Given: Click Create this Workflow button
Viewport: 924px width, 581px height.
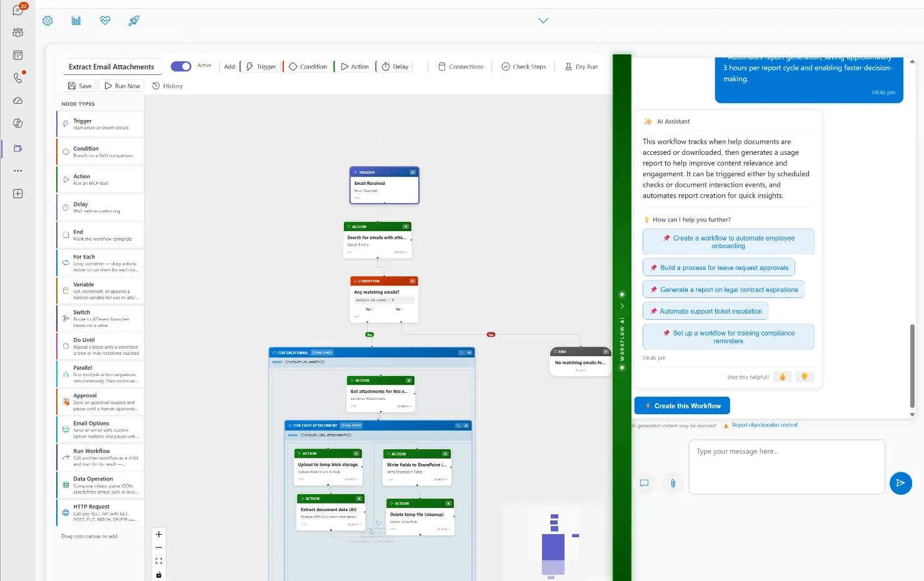Looking at the screenshot, I should [682, 405].
